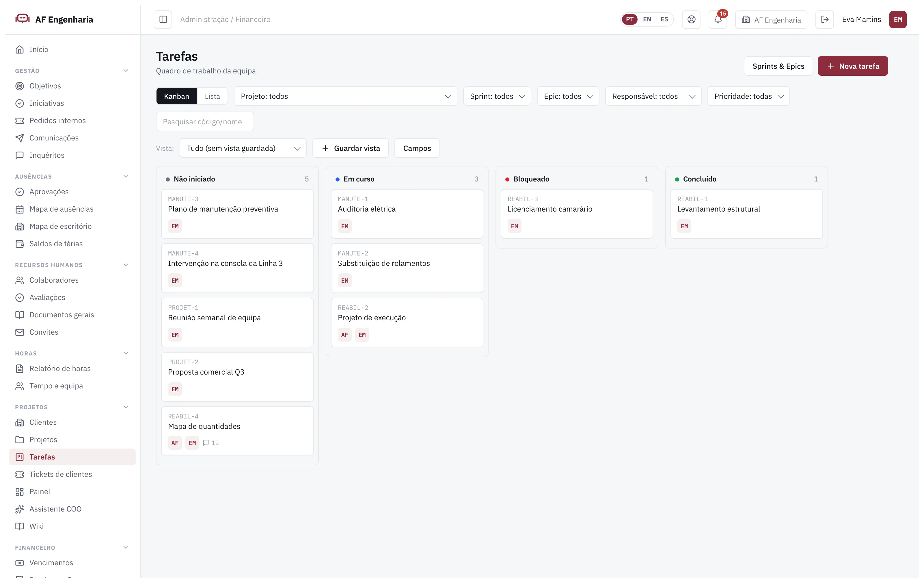
Task: Click the Início home icon
Action: pos(19,50)
